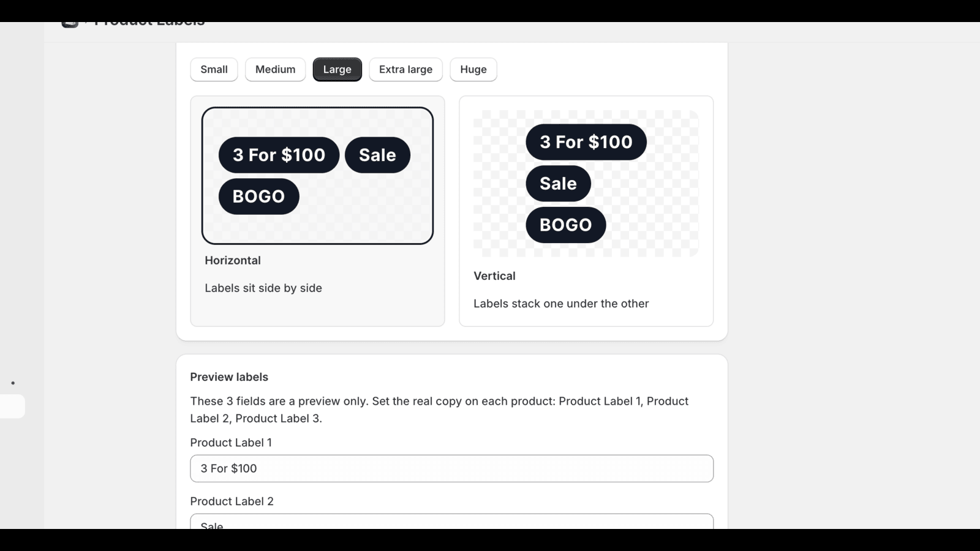Click the active Large size option
This screenshot has width=980, height=551.
[337, 69]
